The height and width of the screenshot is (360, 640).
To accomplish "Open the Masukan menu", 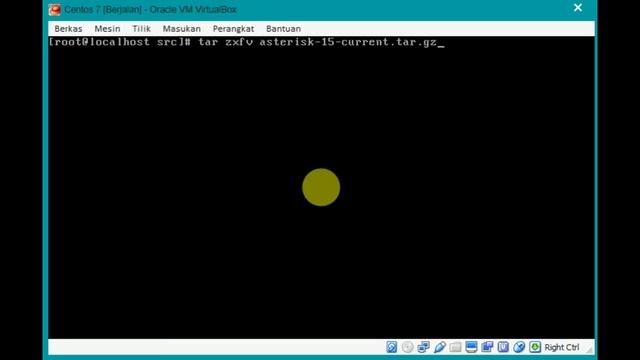I will point(182,29).
